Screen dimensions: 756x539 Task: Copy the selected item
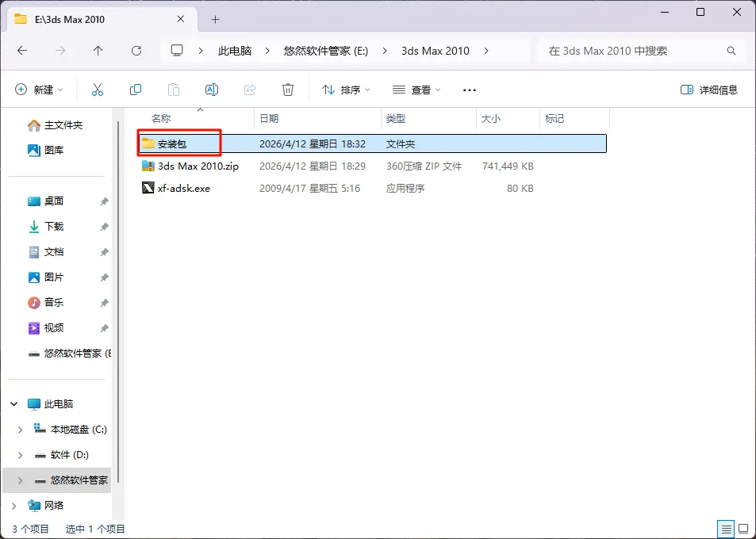[136, 90]
